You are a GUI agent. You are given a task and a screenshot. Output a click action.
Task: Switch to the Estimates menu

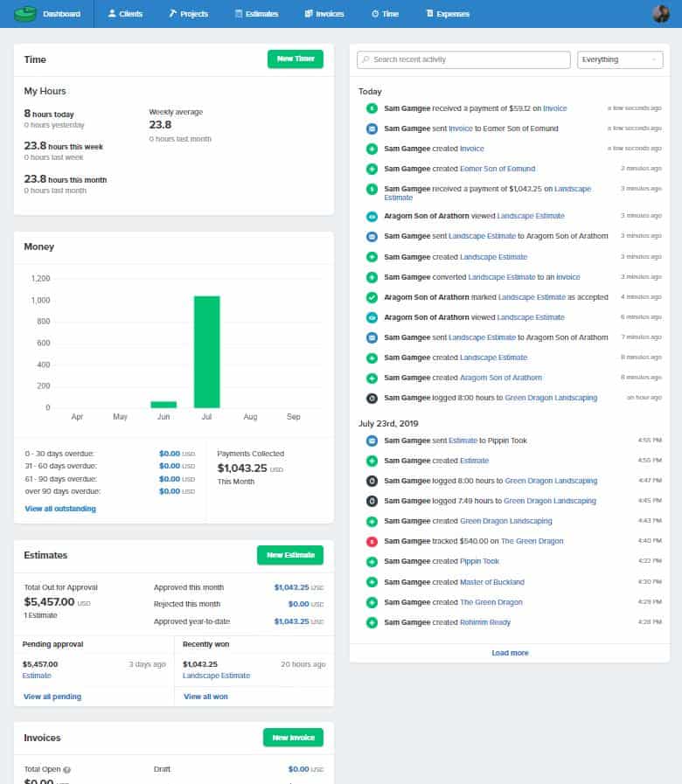[257, 14]
